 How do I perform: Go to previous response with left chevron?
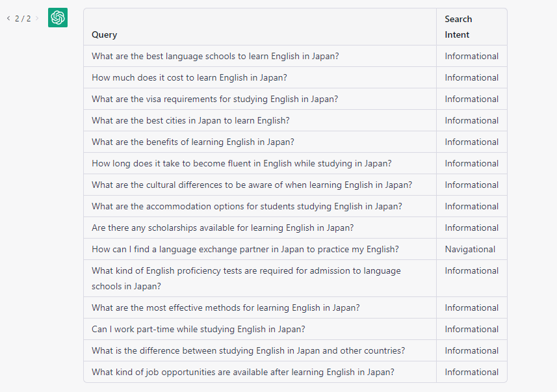pos(8,18)
